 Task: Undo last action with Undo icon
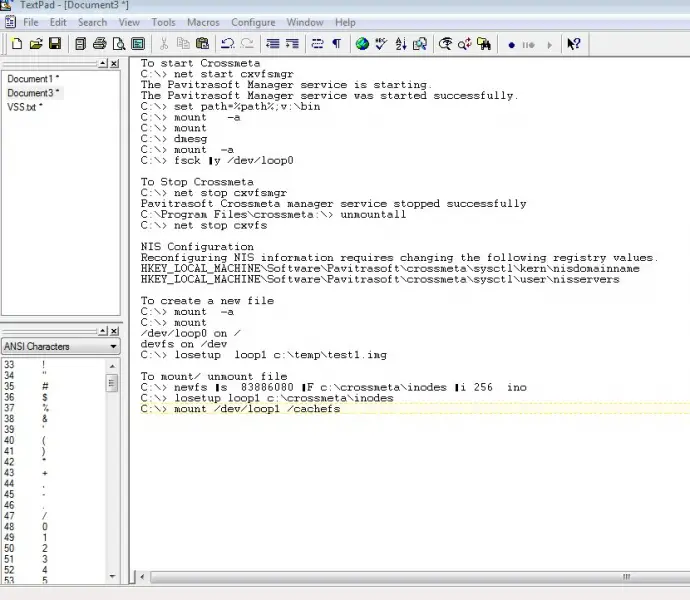coord(228,44)
